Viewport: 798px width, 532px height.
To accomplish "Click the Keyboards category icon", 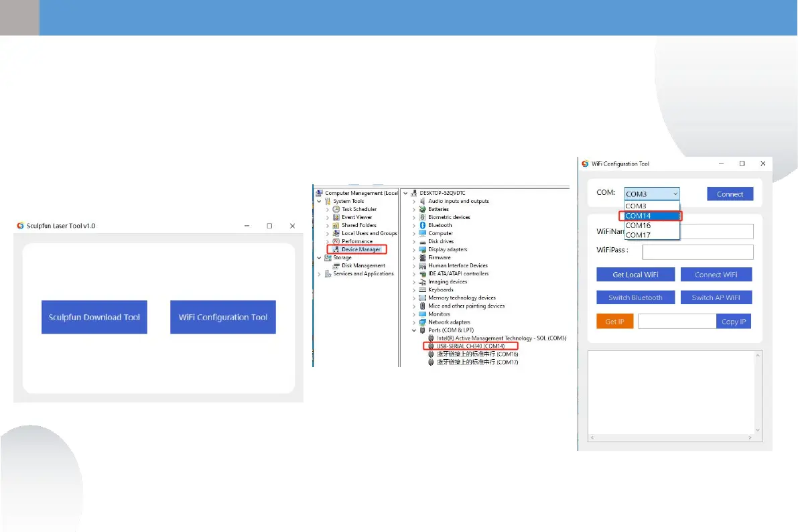I will click(x=422, y=289).
